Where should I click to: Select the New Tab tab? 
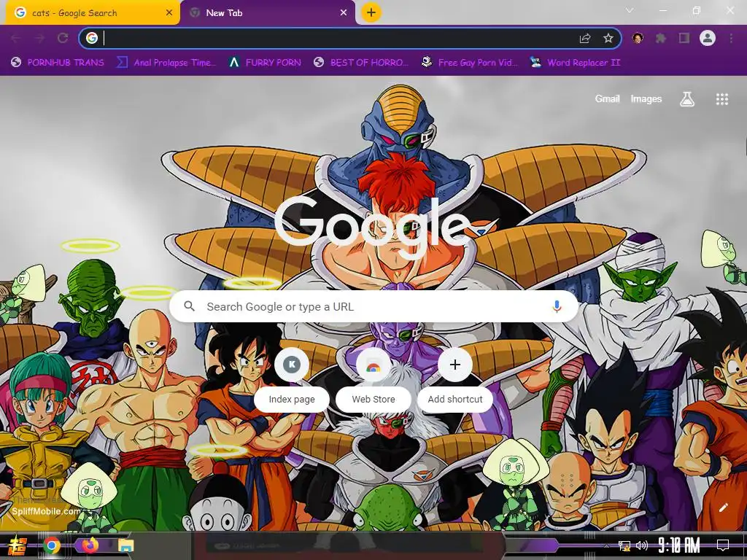pos(268,13)
